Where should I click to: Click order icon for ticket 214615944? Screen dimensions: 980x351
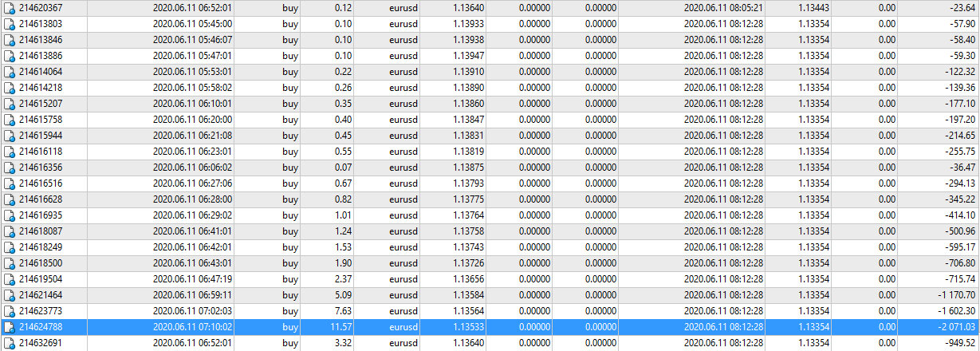point(10,136)
